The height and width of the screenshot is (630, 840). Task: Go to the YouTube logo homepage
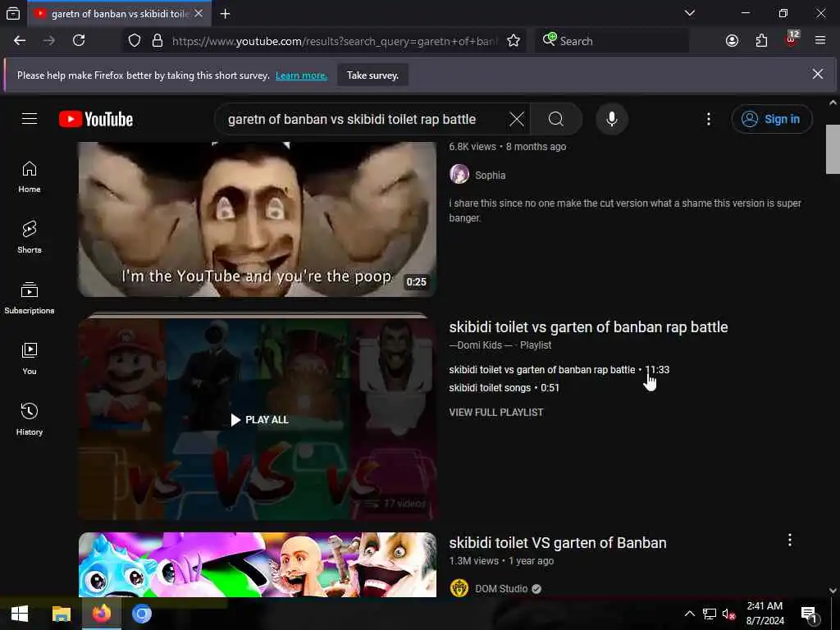coord(96,119)
